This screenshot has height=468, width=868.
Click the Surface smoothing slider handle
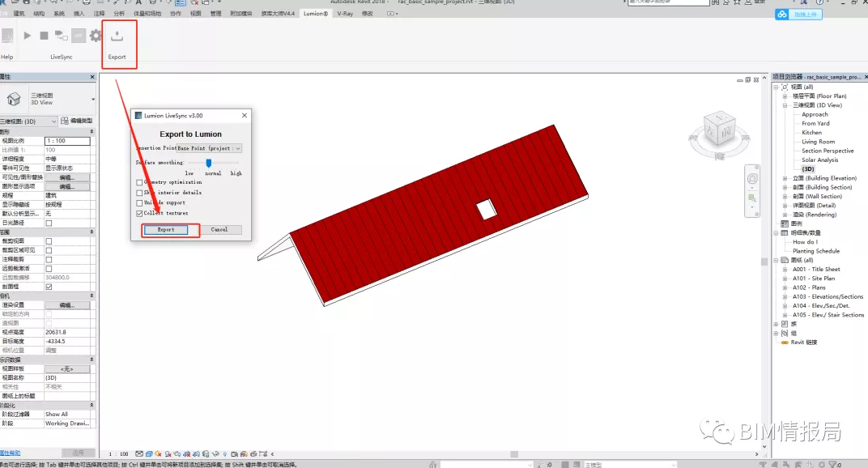209,163
